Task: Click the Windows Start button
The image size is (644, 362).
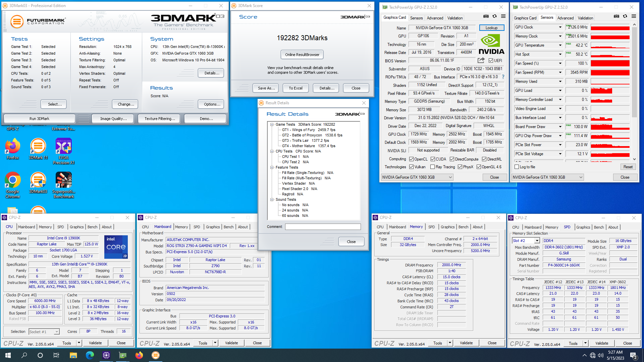Action: 8,355
